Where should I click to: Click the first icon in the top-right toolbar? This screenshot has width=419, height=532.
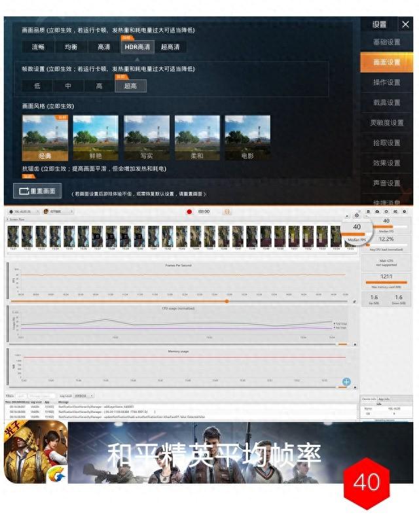pyautogui.click(x=368, y=211)
